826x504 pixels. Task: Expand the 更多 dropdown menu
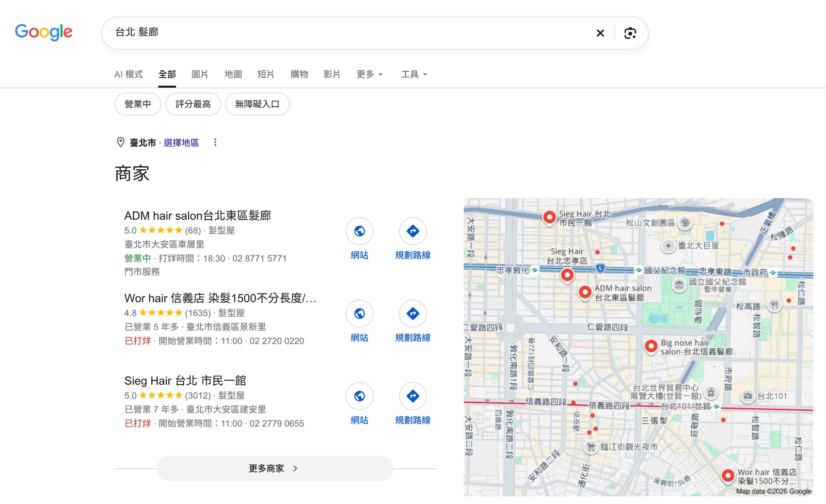coord(370,74)
